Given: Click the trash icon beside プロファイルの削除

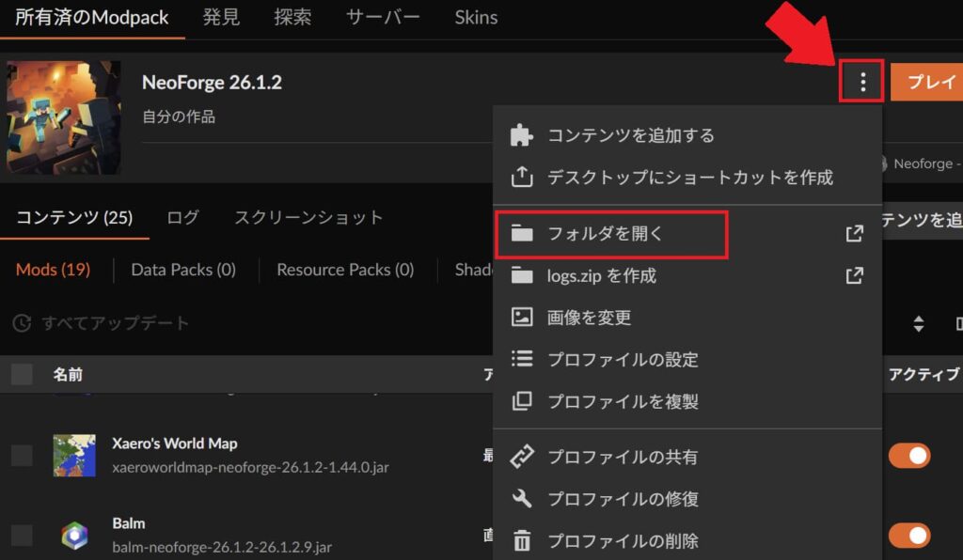Looking at the screenshot, I should pos(521,540).
